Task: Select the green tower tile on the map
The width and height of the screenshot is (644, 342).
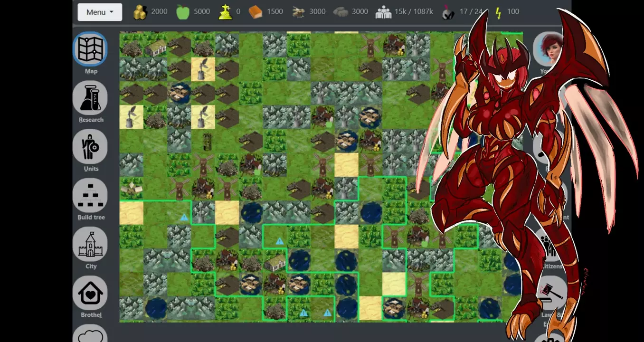Action: (x=207, y=141)
